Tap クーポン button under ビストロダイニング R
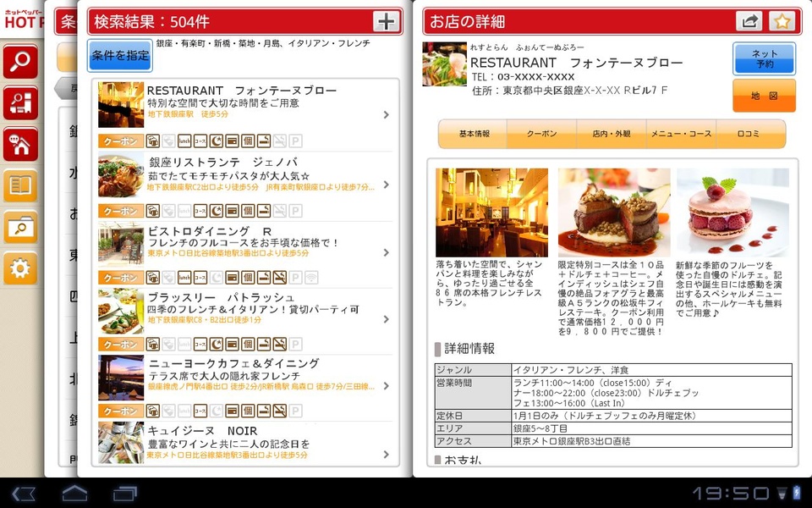Image resolution: width=812 pixels, height=508 pixels. tap(121, 278)
